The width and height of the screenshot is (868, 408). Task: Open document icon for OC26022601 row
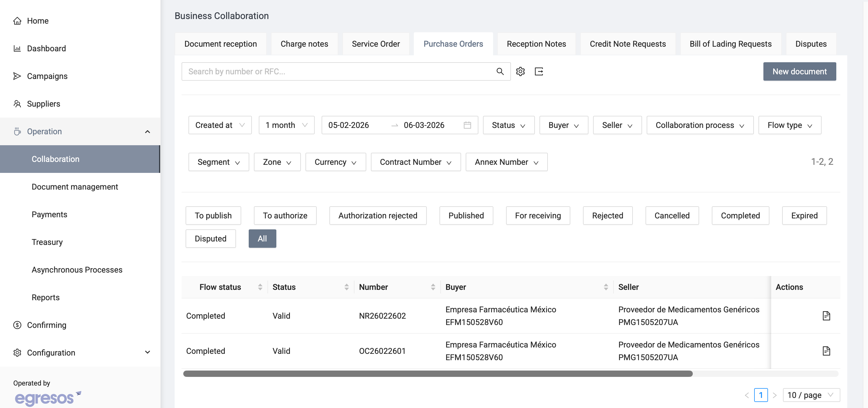click(x=826, y=351)
